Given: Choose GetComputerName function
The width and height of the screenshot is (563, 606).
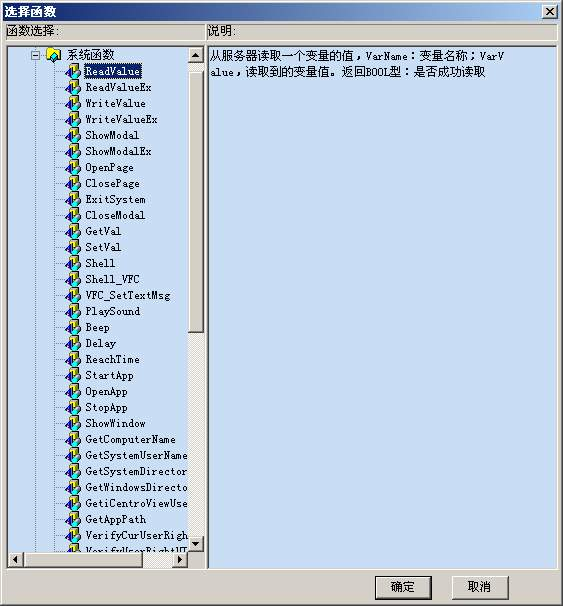Looking at the screenshot, I should [131, 439].
